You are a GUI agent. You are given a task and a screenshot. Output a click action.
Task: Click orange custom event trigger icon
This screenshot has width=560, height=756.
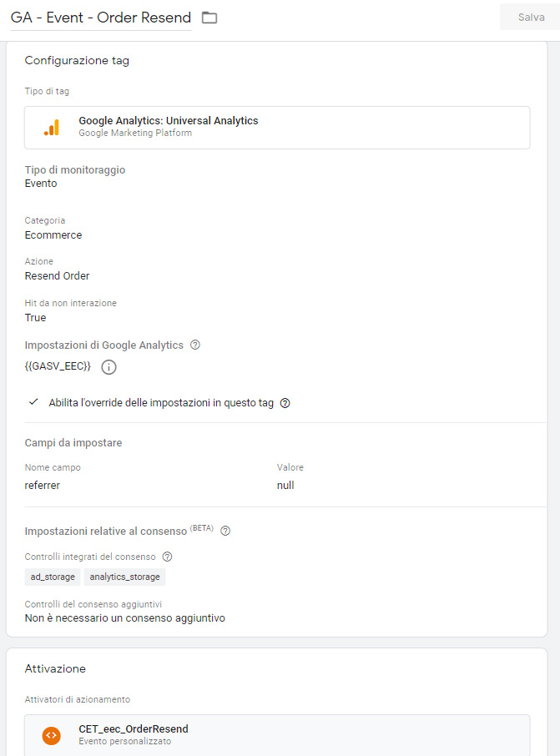coord(52,735)
